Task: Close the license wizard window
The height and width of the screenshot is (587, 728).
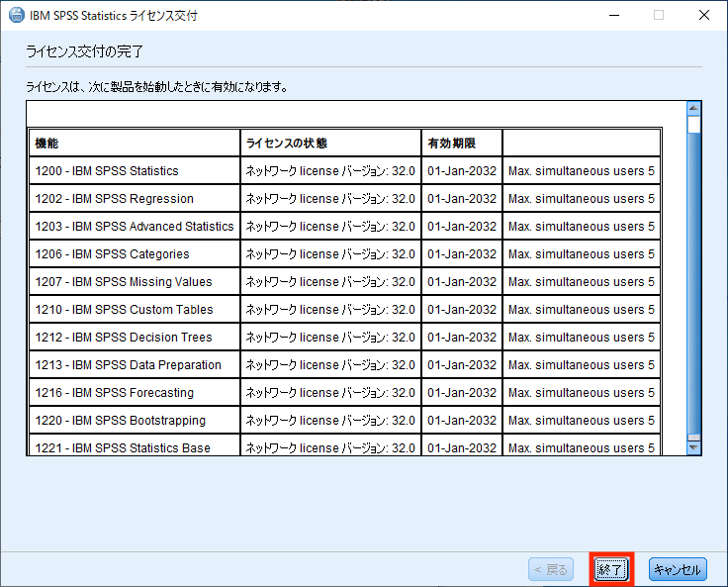Action: coord(704,15)
